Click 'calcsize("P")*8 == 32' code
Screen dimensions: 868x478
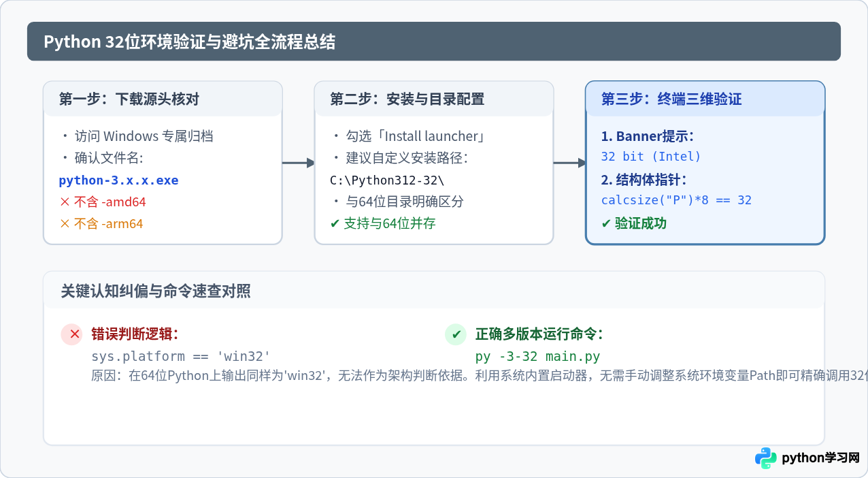(676, 200)
